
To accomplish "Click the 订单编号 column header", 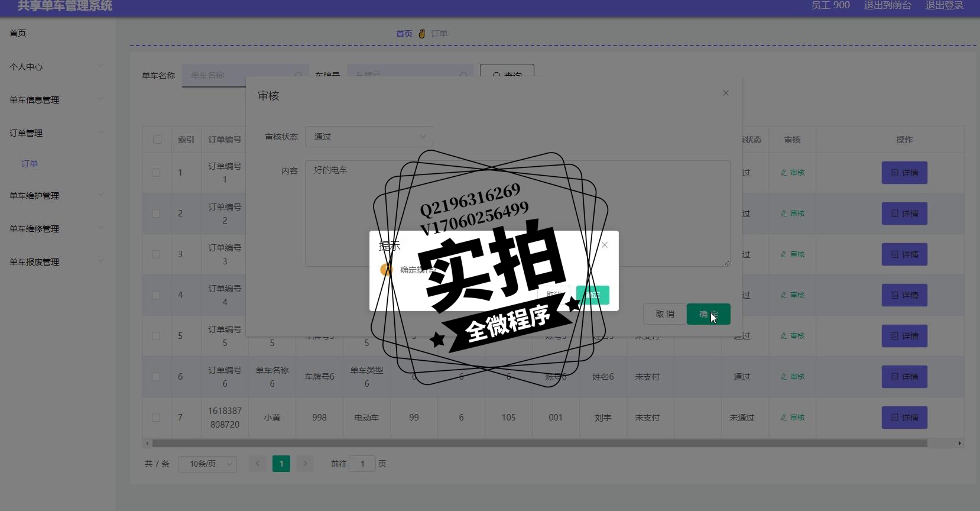I will coord(225,140).
